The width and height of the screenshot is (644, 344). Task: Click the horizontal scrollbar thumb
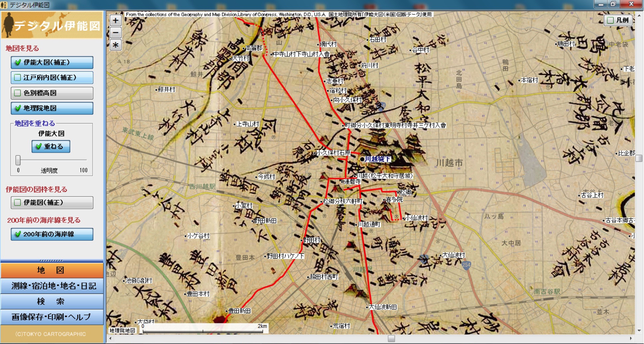[391, 339]
